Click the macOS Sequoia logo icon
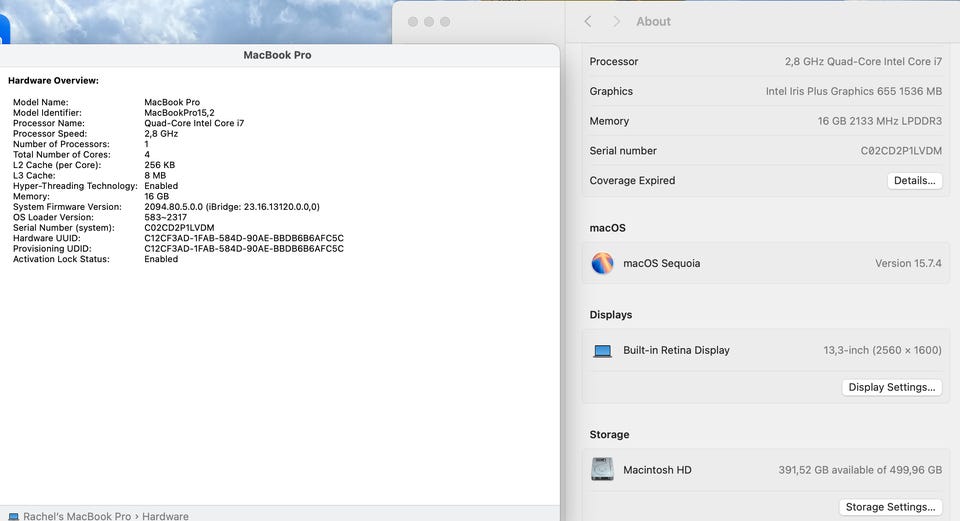This screenshot has width=960, height=521. (602, 263)
